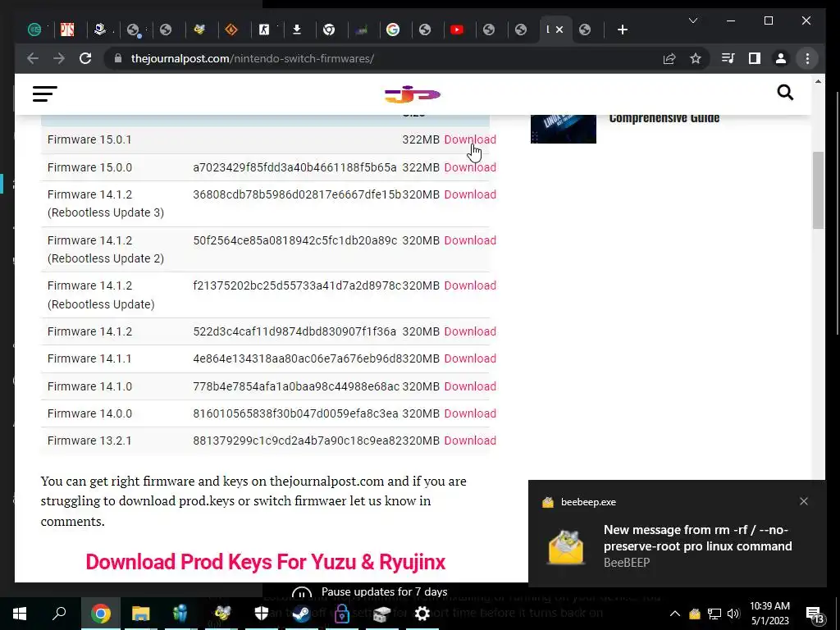Download Firmware 15.0.1
840x630 pixels.
(x=470, y=139)
